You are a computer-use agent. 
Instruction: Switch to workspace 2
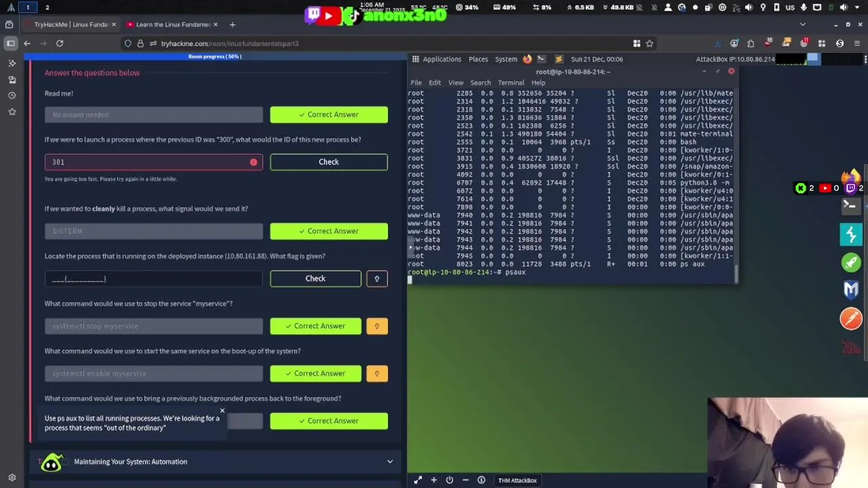pyautogui.click(x=47, y=7)
